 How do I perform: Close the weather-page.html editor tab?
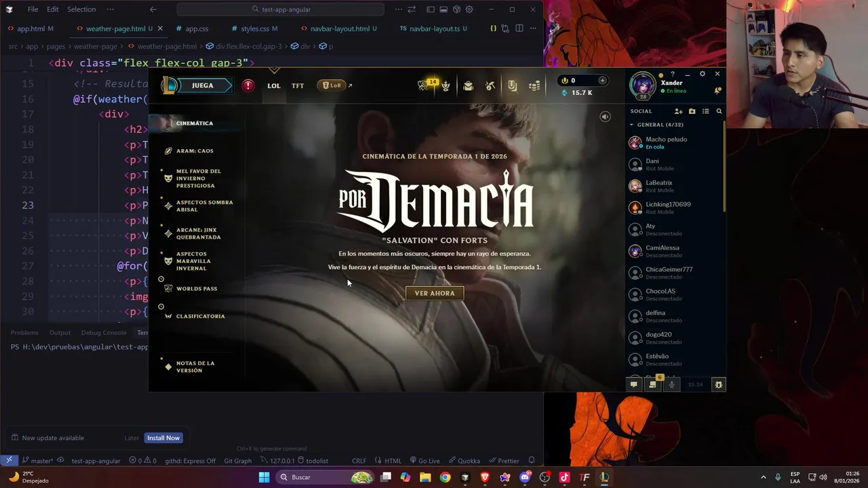coord(160,28)
